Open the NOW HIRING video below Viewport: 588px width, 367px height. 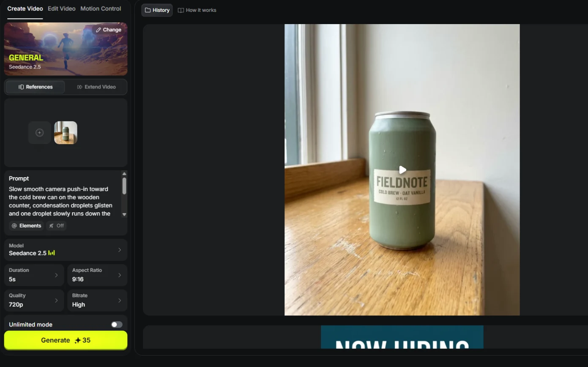(x=402, y=337)
